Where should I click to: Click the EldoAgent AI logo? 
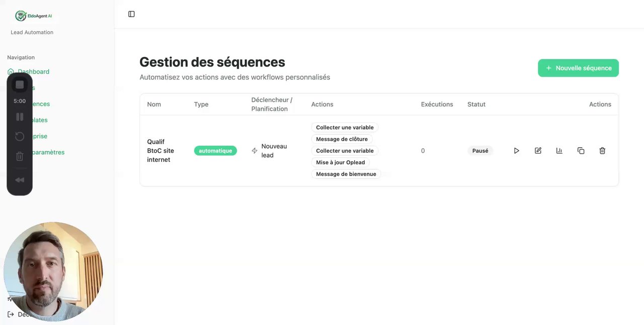pyautogui.click(x=34, y=16)
